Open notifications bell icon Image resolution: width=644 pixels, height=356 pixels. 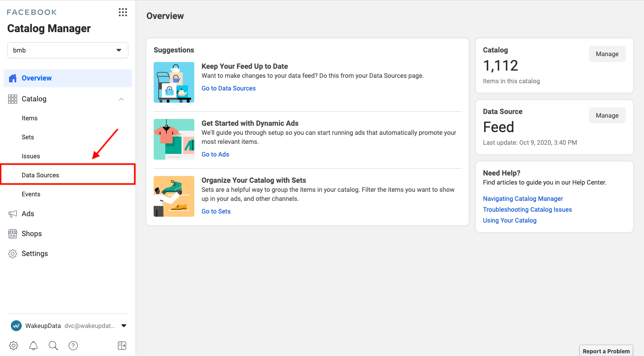pos(33,346)
